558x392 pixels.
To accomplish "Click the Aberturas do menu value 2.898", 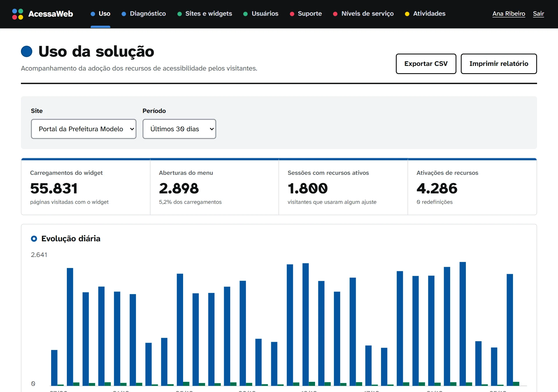I will point(179,188).
